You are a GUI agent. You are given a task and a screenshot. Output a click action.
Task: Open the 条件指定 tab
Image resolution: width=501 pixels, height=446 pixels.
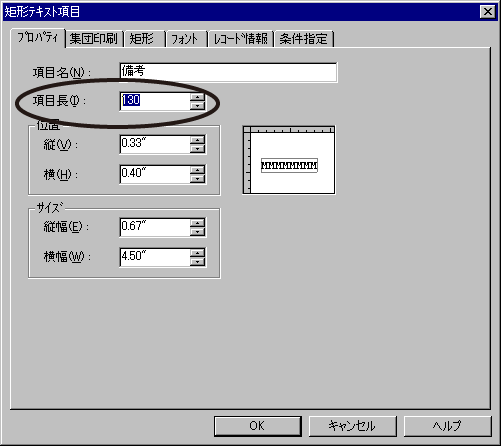304,39
